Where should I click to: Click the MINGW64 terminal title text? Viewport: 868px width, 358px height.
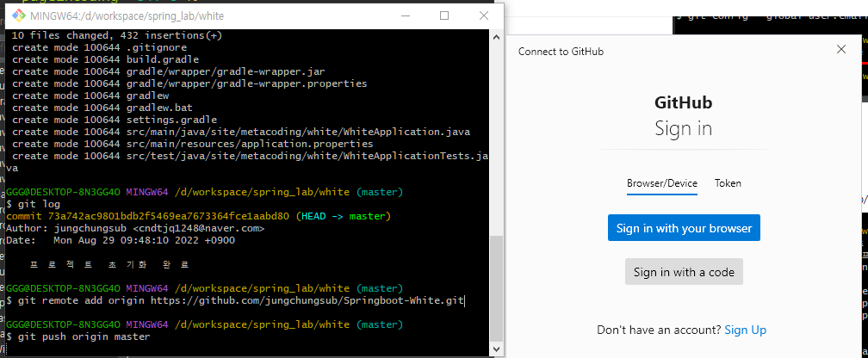[x=127, y=16]
